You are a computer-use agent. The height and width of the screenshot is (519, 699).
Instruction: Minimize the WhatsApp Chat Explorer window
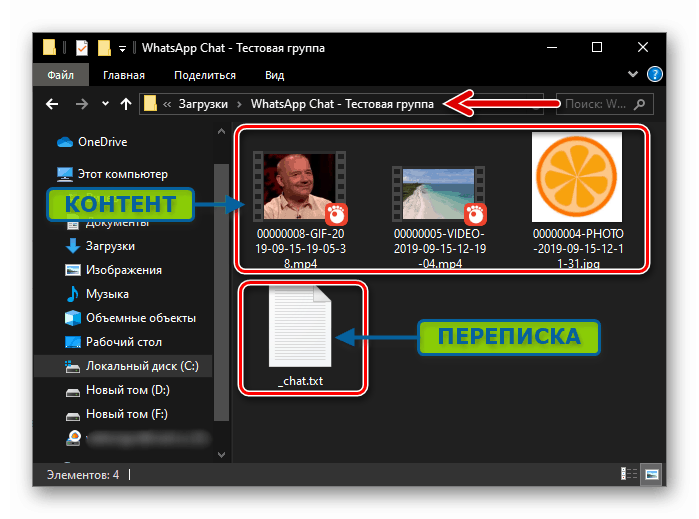click(552, 47)
